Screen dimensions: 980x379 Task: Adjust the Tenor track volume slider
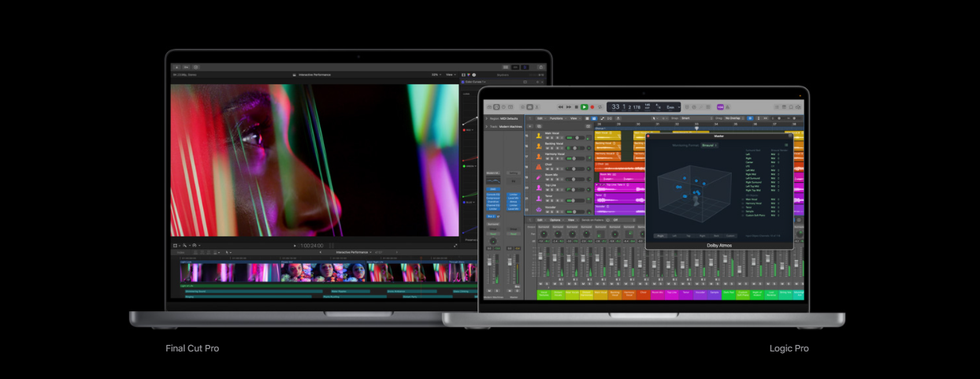pos(575,201)
